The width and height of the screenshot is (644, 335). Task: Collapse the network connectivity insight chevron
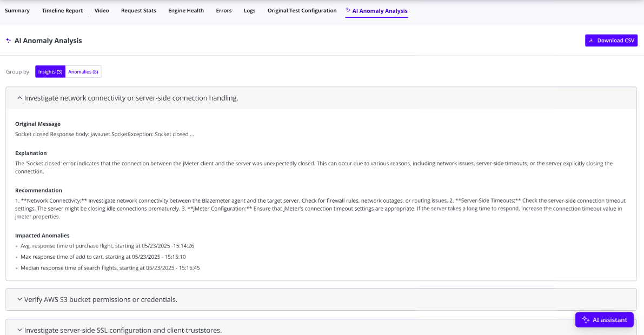click(19, 98)
